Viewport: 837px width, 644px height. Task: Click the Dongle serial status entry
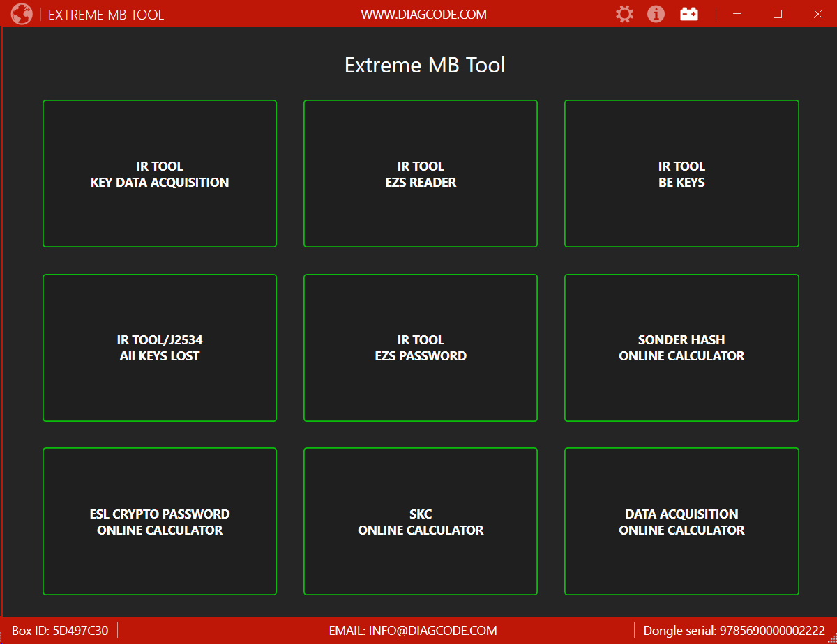click(734, 631)
